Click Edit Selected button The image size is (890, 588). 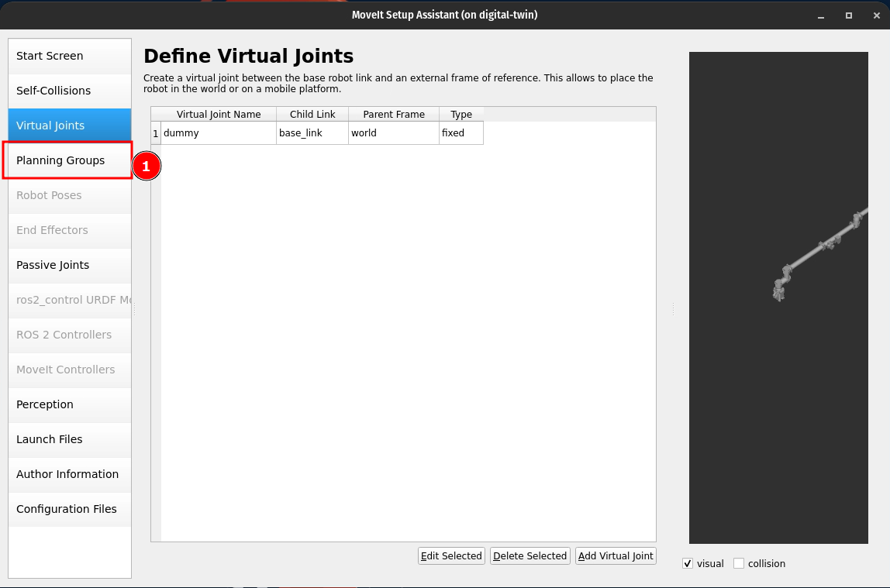point(451,555)
